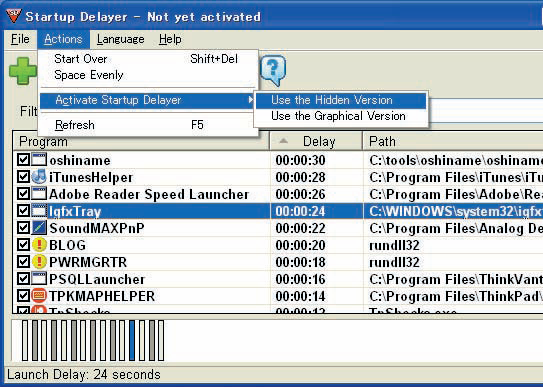Click the sort arrow in Delay header
Viewport: 543px width, 387px height.
tap(284, 141)
